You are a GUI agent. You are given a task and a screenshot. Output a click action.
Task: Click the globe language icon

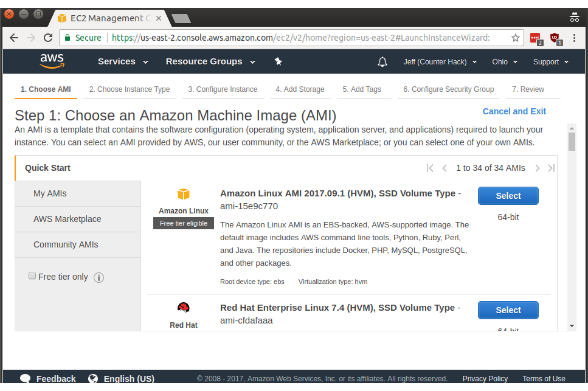tap(93, 379)
